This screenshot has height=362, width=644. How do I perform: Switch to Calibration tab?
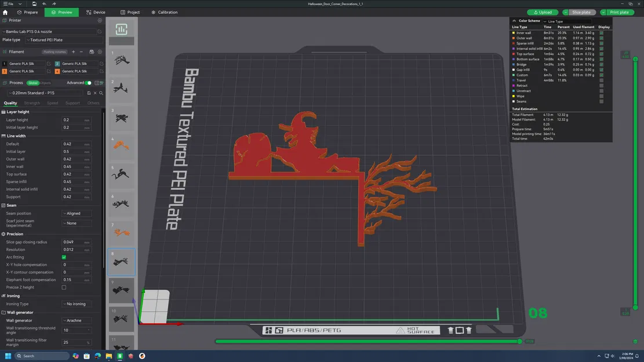click(x=164, y=12)
